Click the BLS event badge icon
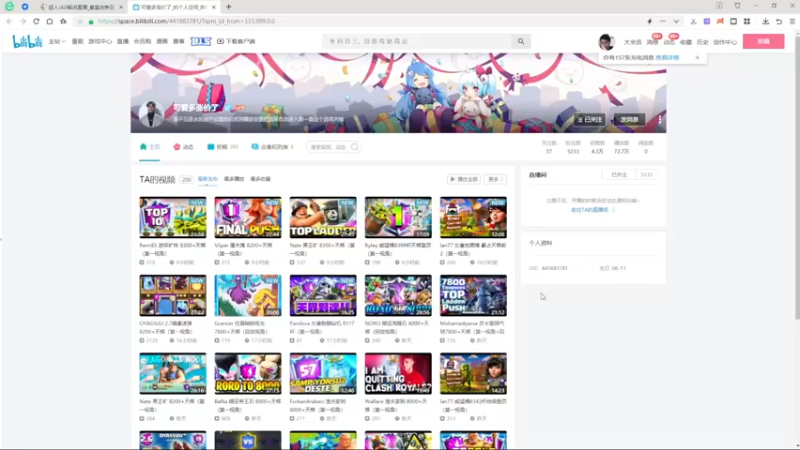Viewport: 800px width, 450px height. [201, 41]
